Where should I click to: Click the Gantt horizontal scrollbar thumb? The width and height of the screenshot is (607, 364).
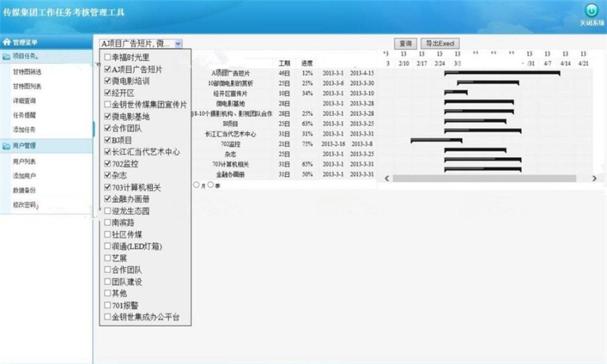tap(484, 179)
